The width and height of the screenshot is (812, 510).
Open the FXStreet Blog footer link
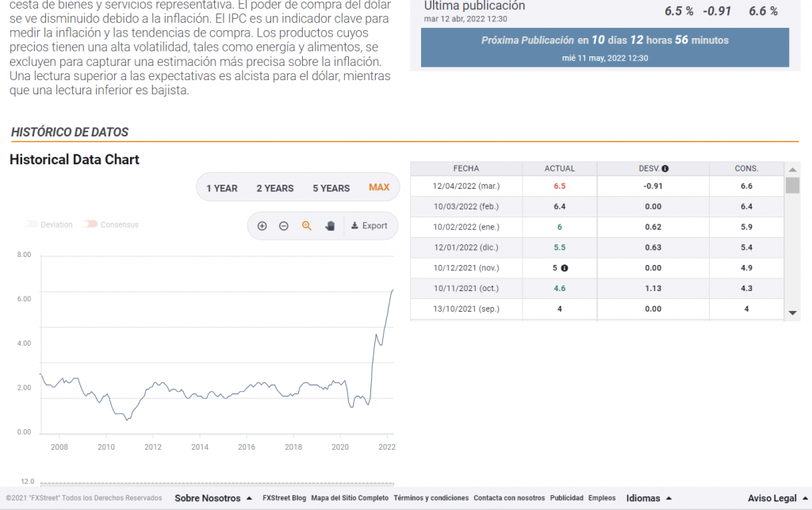point(284,498)
